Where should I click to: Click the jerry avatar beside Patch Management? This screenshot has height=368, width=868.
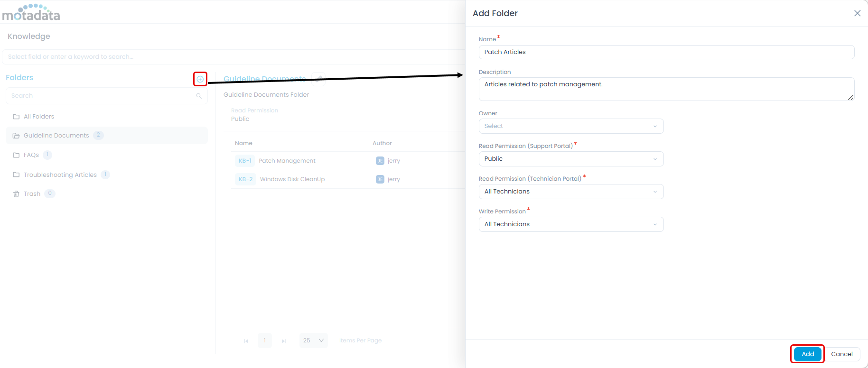[x=380, y=161]
